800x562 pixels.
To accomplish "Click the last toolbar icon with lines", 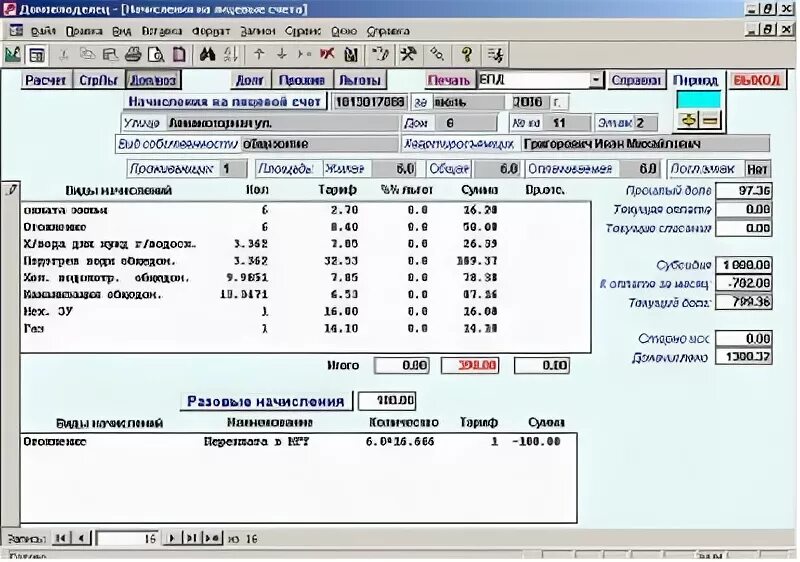I will pyautogui.click(x=494, y=55).
